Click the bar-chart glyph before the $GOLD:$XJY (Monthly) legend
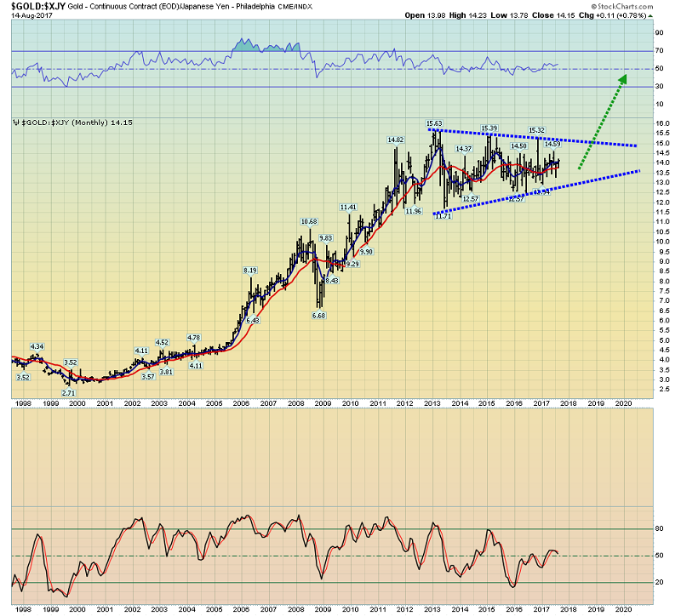Screen dimensions: 681x616 [x=14, y=123]
